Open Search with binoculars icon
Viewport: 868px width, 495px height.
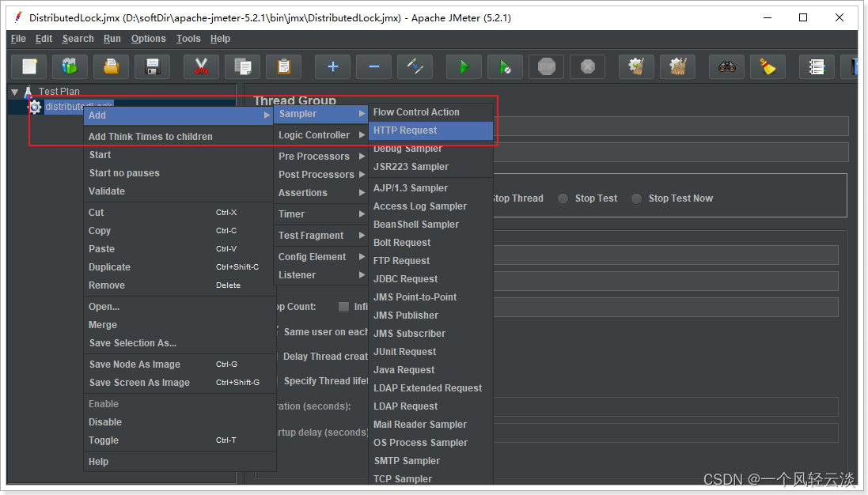point(727,67)
